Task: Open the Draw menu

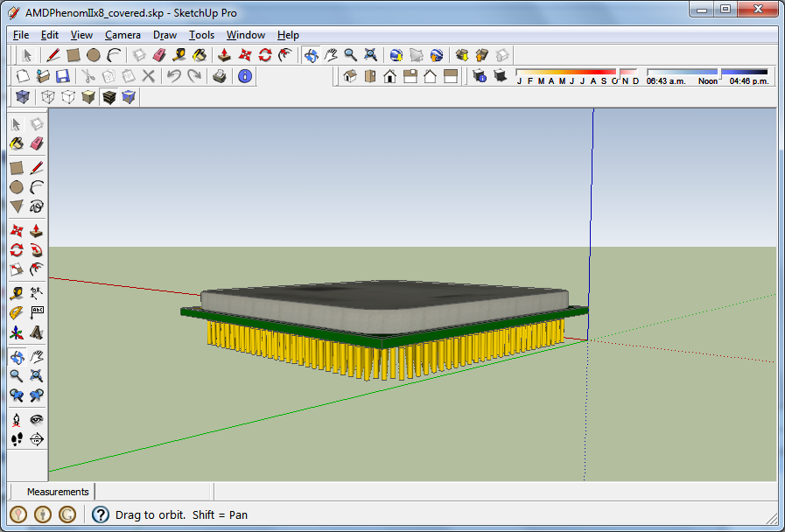Action: pos(165,35)
